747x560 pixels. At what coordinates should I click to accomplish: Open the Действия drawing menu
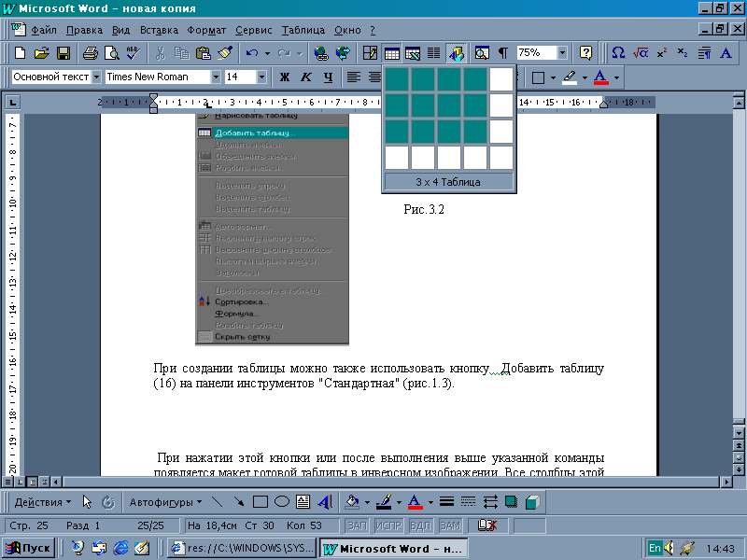(x=42, y=502)
